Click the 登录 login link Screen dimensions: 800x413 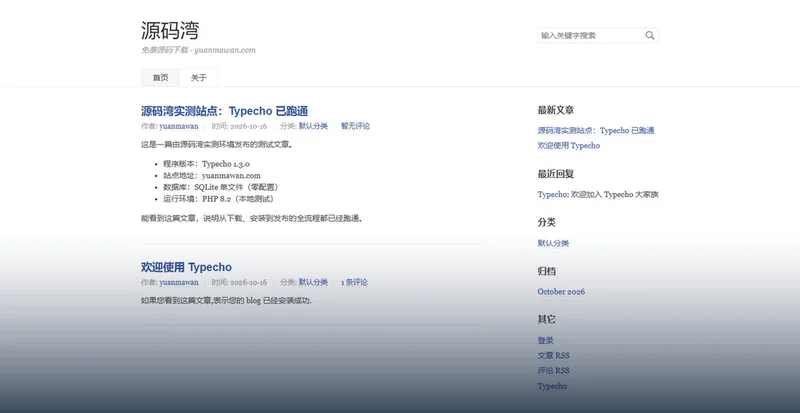click(545, 341)
